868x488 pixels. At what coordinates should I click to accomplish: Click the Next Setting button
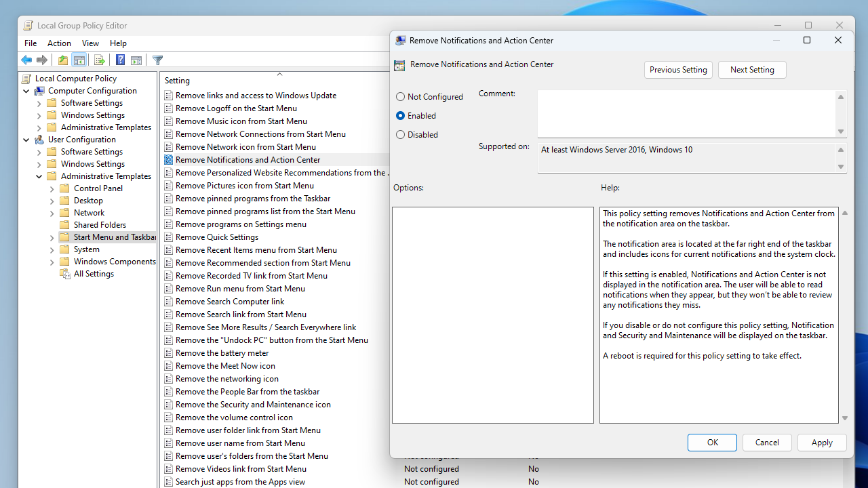[752, 70]
